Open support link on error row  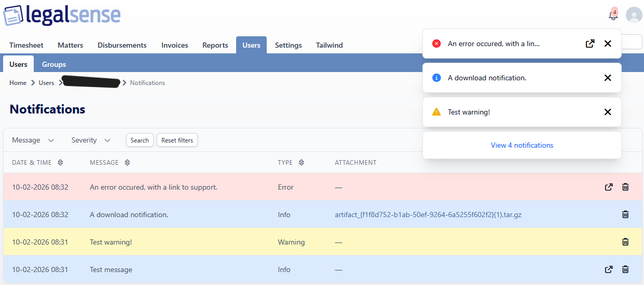(609, 187)
